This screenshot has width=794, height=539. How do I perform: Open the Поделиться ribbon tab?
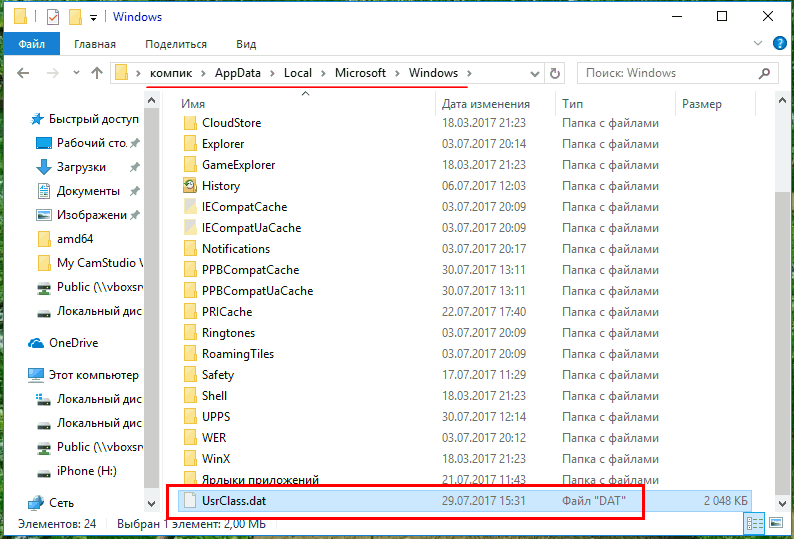click(x=176, y=44)
